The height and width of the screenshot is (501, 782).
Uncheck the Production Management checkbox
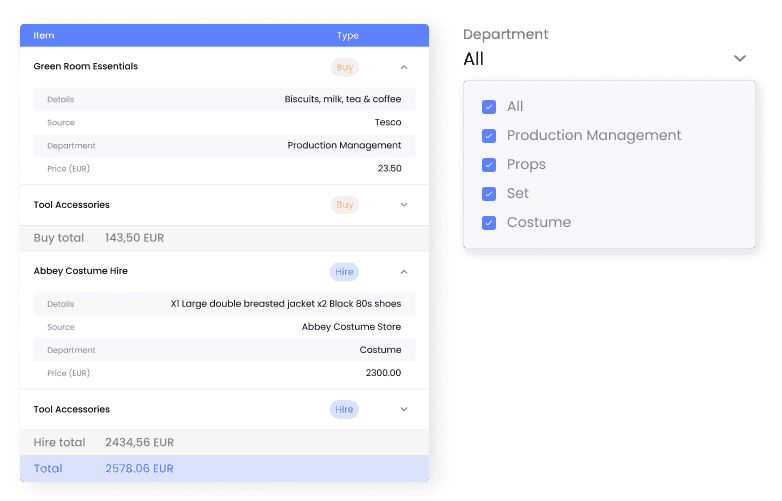(x=489, y=136)
